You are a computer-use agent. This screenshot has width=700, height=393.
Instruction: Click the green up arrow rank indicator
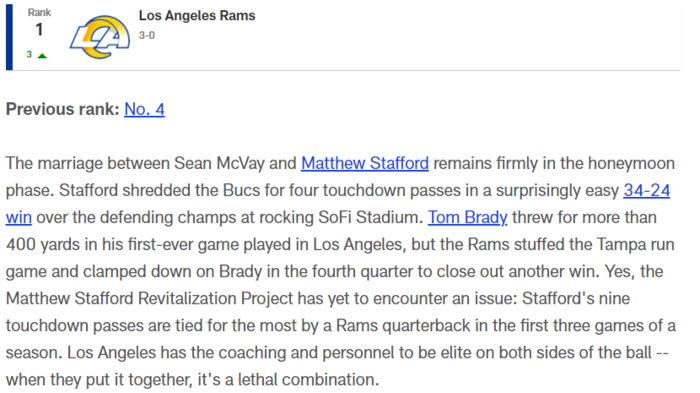[x=42, y=56]
